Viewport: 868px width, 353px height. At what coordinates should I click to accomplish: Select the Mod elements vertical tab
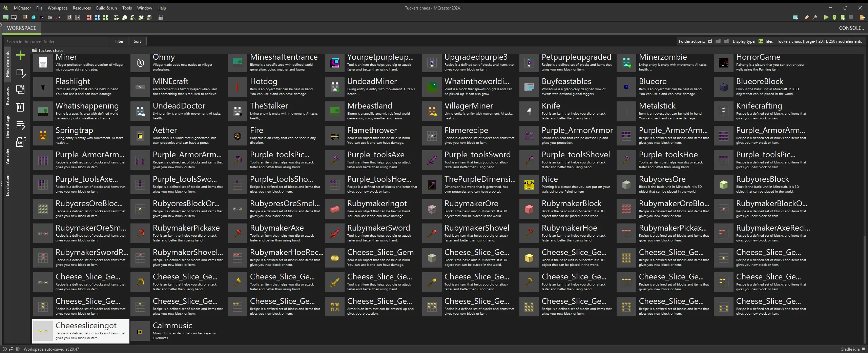[x=7, y=64]
